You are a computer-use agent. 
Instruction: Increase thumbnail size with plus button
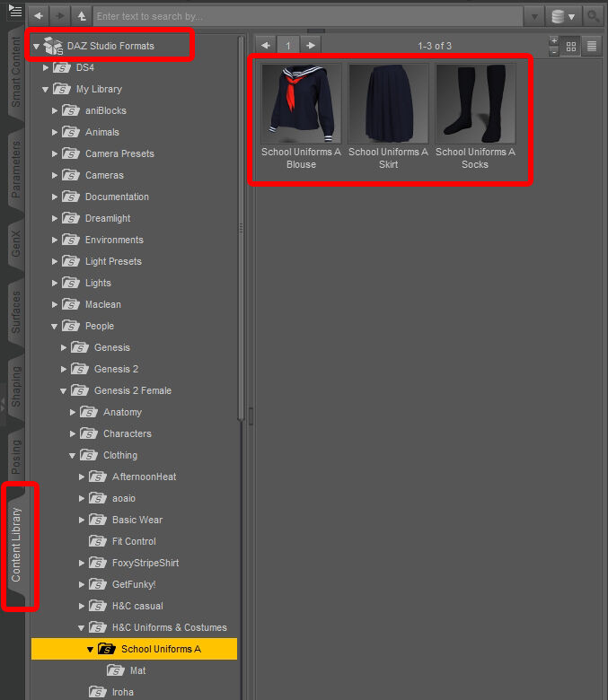point(554,41)
